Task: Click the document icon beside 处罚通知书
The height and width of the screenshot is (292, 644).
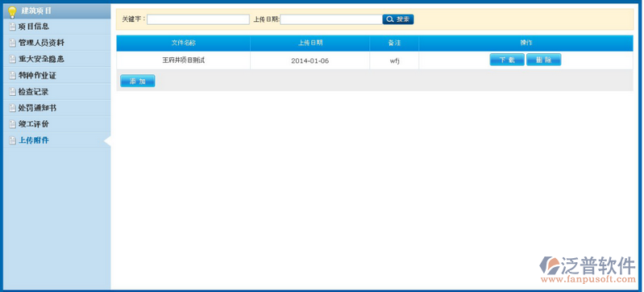Action: coord(13,108)
